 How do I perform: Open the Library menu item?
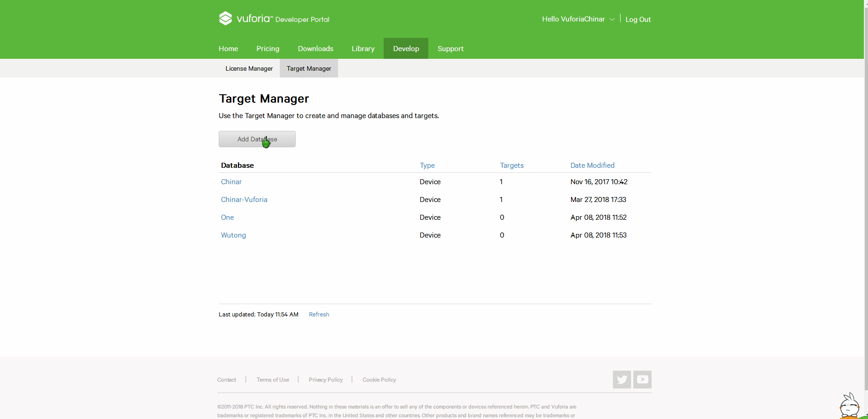[363, 48]
